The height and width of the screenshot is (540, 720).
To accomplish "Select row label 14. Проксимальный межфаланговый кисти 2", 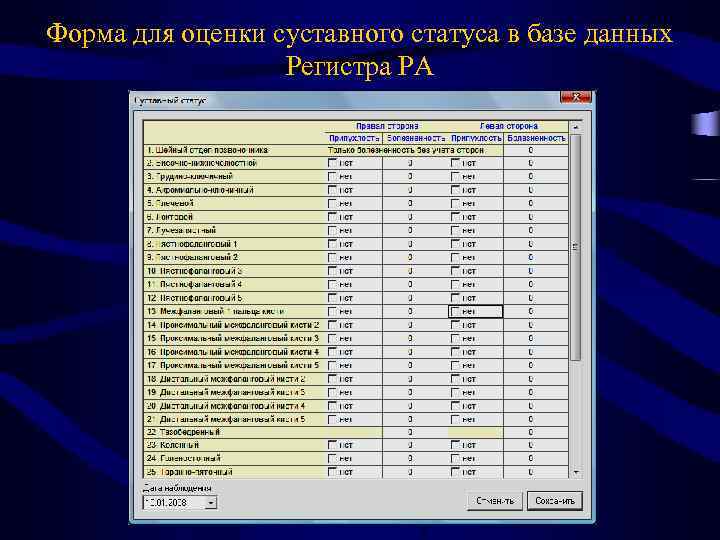I will 233,325.
